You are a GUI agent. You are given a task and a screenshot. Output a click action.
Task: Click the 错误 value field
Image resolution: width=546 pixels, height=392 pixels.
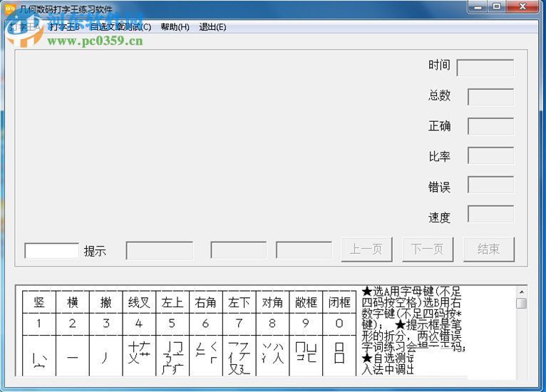coord(490,185)
